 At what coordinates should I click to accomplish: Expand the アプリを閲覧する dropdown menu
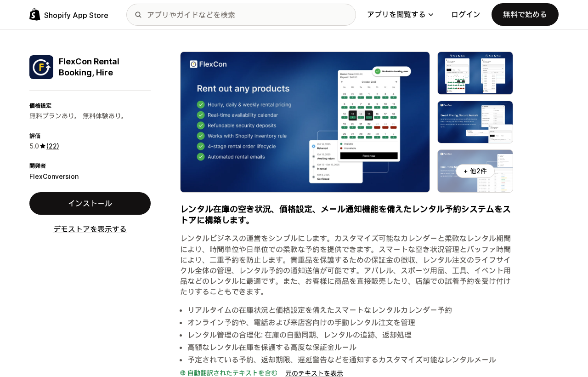tap(400, 15)
